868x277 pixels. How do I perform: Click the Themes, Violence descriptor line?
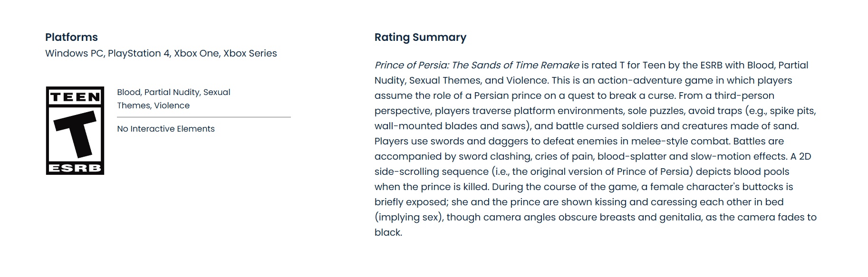[153, 105]
